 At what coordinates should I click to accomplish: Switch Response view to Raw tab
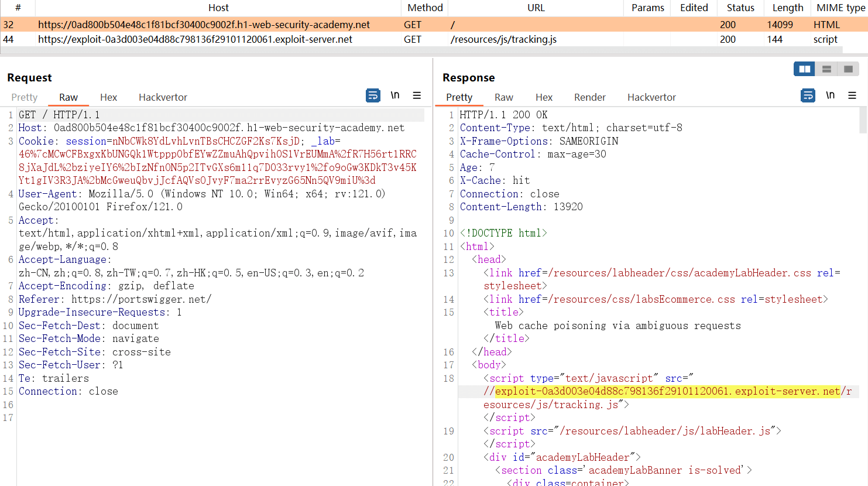[504, 97]
